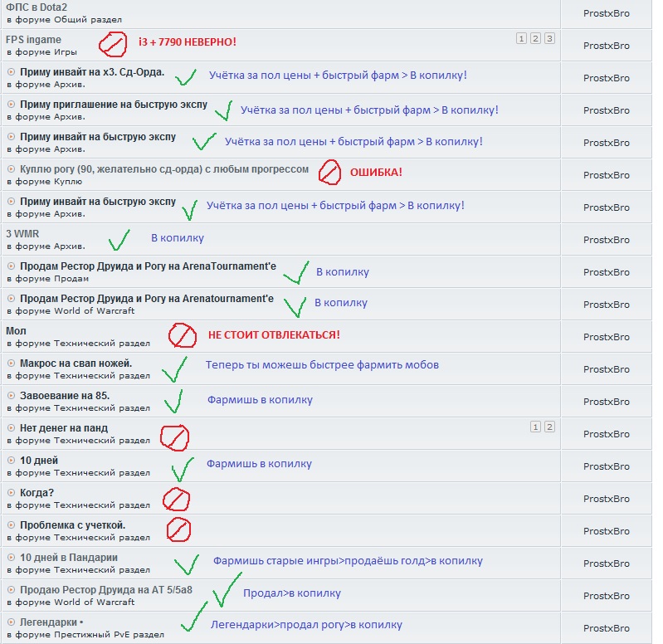Click the icon beside "Куплю рогу" thread
Viewport: 663px width, 644px height.
11,169
